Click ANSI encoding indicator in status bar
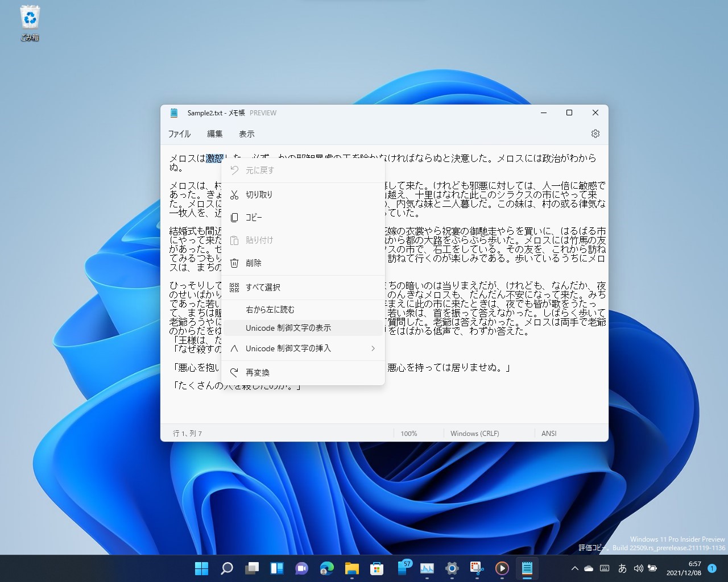This screenshot has width=728, height=582. [549, 433]
